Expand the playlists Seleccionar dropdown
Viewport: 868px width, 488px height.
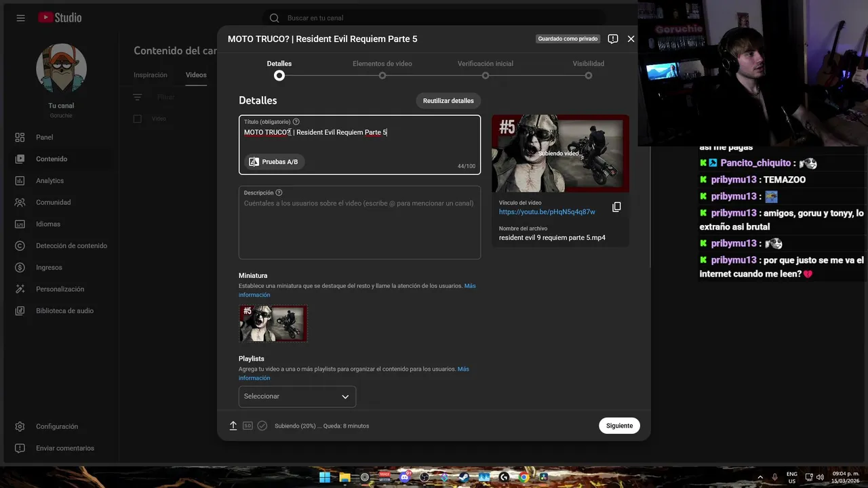pyautogui.click(x=297, y=396)
